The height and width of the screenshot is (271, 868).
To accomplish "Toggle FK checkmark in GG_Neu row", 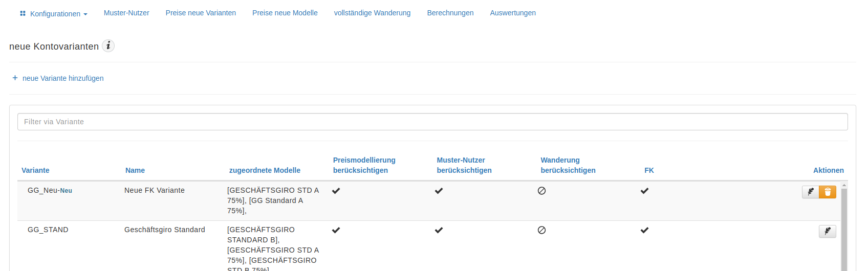I will click(x=644, y=191).
